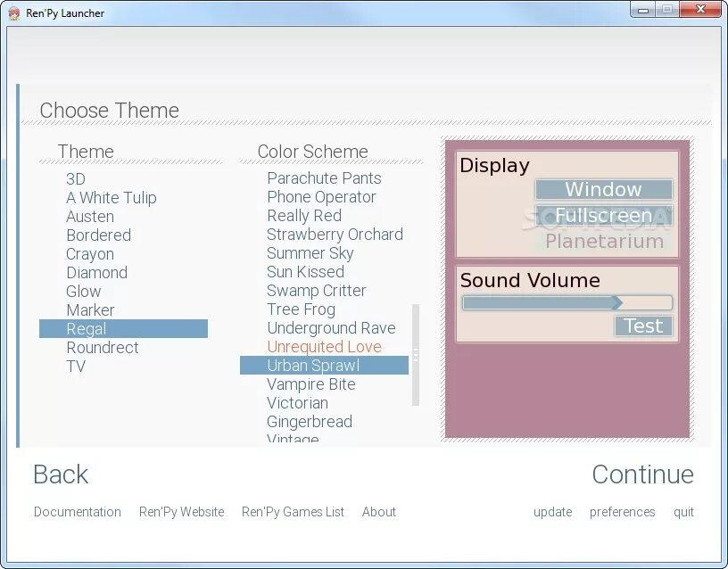Choose Parachute Pants color scheme
This screenshot has width=728, height=569.
[324, 178]
